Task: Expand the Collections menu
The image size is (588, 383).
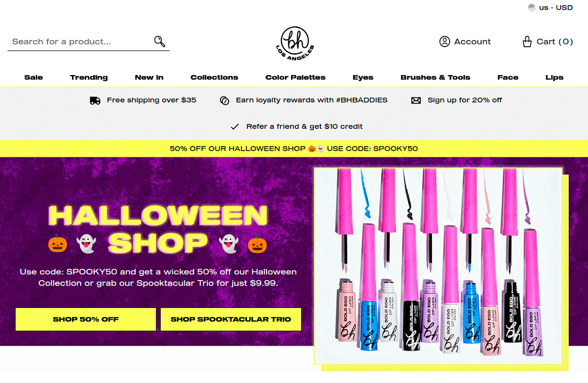Action: pyautogui.click(x=214, y=77)
